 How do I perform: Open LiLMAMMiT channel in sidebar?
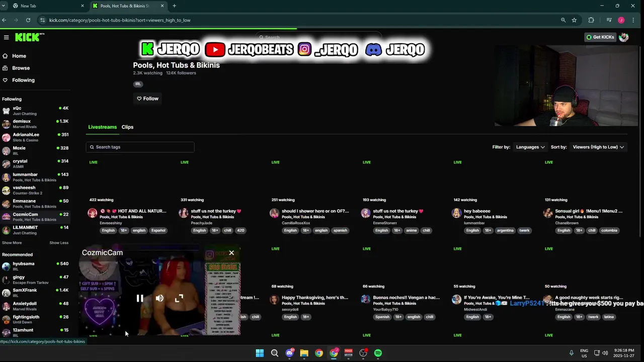(x=35, y=230)
